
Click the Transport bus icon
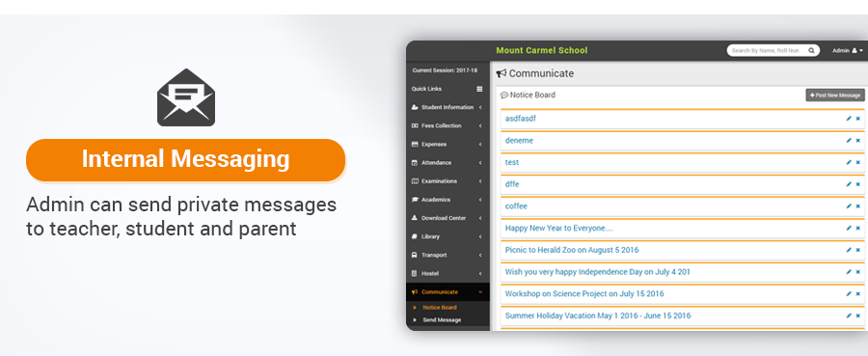click(x=415, y=256)
